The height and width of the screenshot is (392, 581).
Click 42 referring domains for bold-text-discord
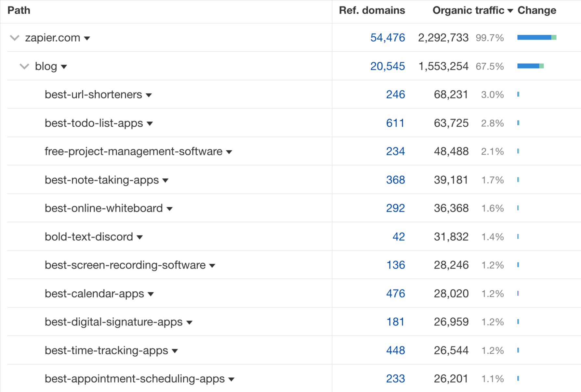click(x=398, y=237)
